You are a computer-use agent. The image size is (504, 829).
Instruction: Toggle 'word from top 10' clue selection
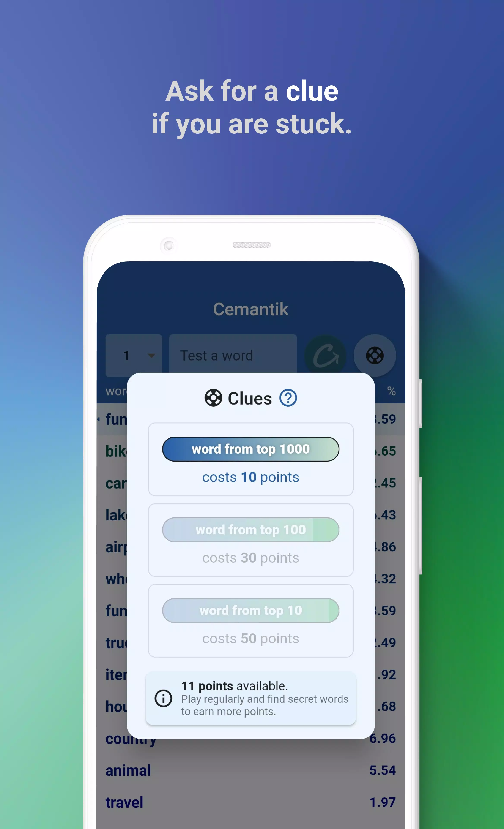(251, 610)
